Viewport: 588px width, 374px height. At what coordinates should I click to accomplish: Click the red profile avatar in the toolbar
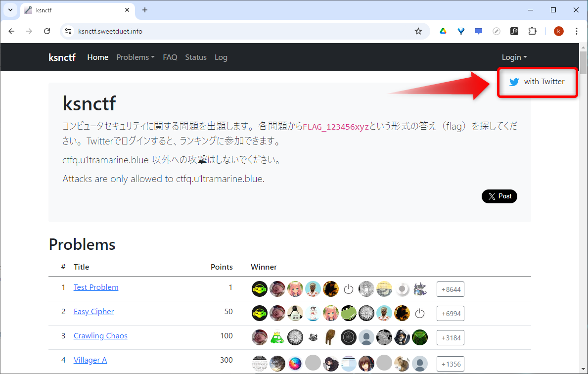click(x=558, y=31)
